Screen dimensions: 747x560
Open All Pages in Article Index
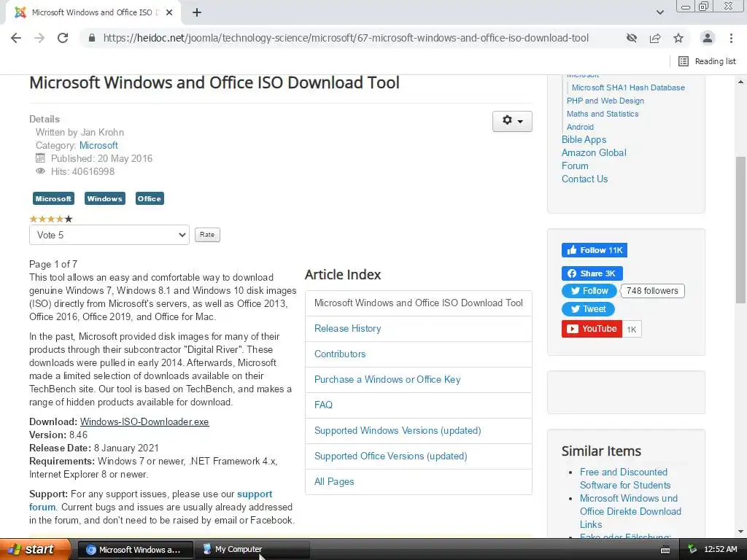pyautogui.click(x=334, y=481)
